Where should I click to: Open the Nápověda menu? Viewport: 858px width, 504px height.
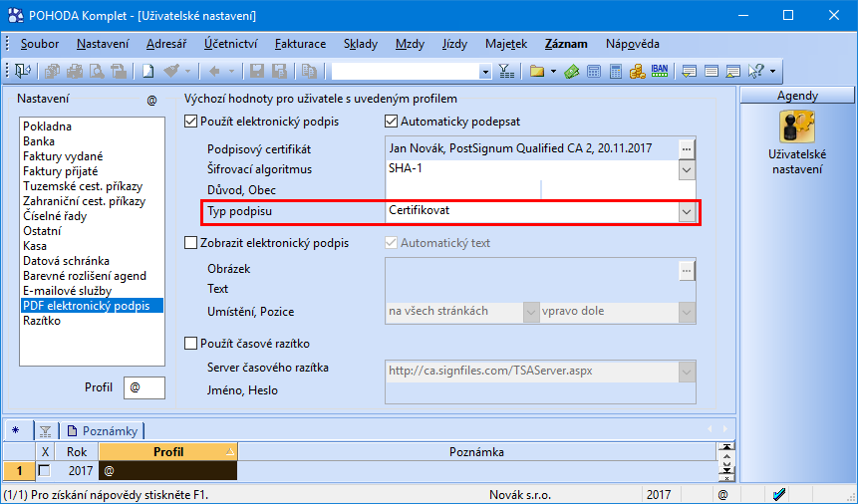(633, 44)
